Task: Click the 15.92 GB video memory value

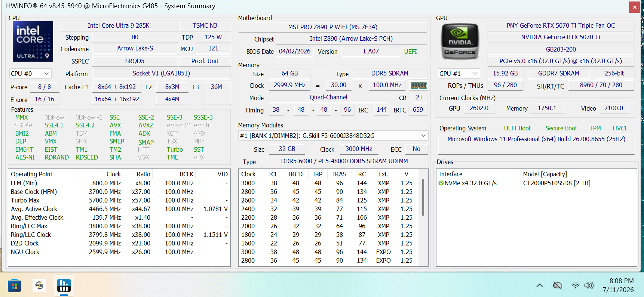Action: (x=505, y=73)
